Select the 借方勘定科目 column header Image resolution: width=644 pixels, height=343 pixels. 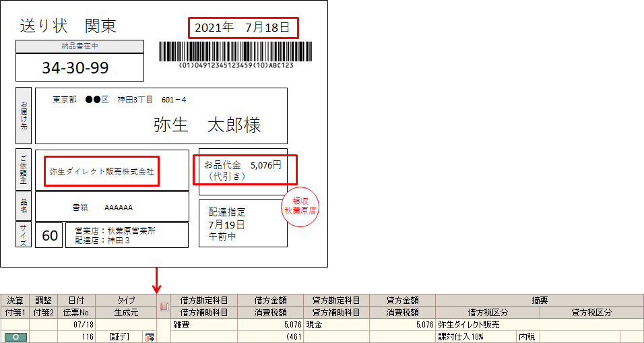coord(204,301)
